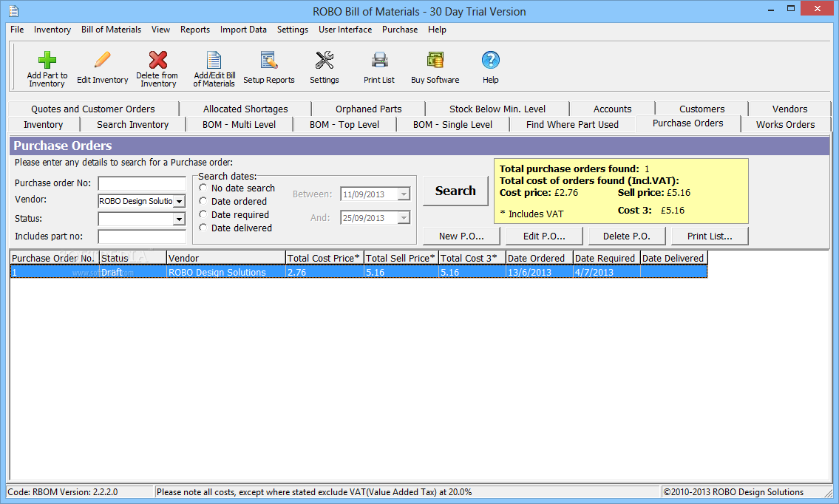Switch to Orphaned Parts tab
This screenshot has height=504, width=839.
[369, 109]
